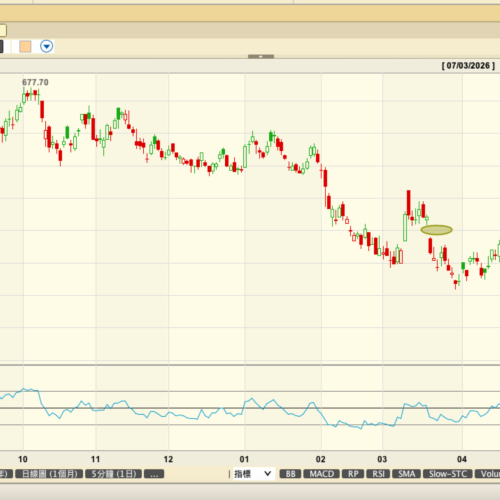Select the Volume indicator button
500x500 pixels.
(487, 474)
